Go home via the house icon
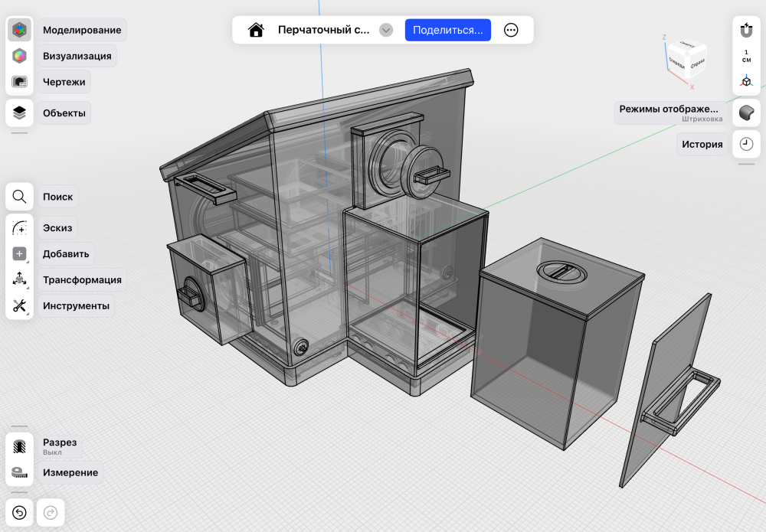Viewport: 766px width, 532px height. point(256,31)
